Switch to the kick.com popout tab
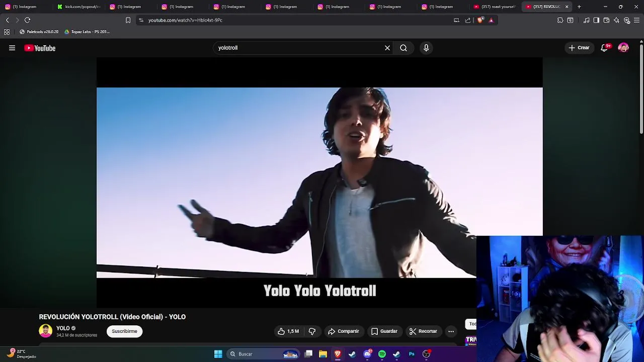 coord(78,7)
